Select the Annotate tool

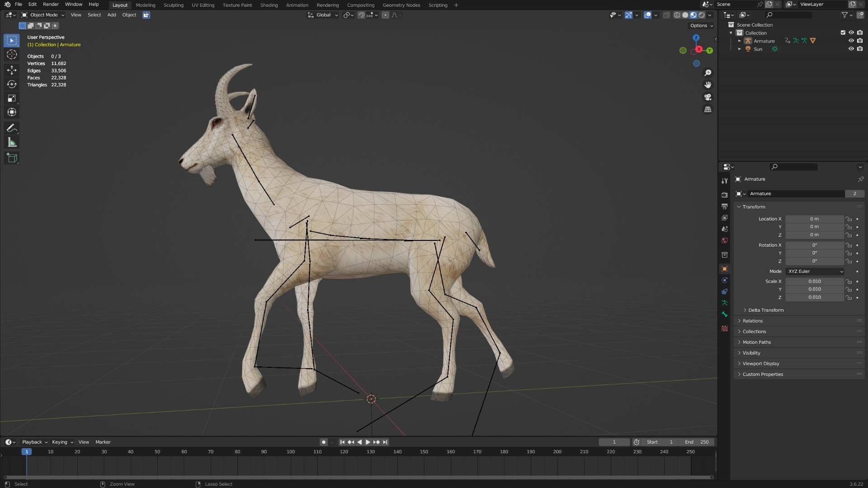(12, 128)
